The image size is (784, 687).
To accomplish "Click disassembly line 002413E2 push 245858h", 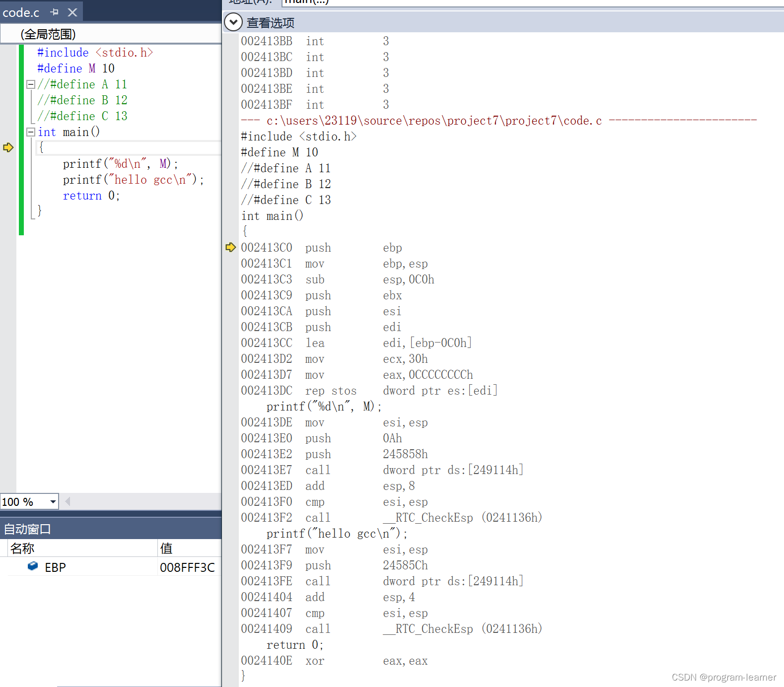I will (x=334, y=454).
